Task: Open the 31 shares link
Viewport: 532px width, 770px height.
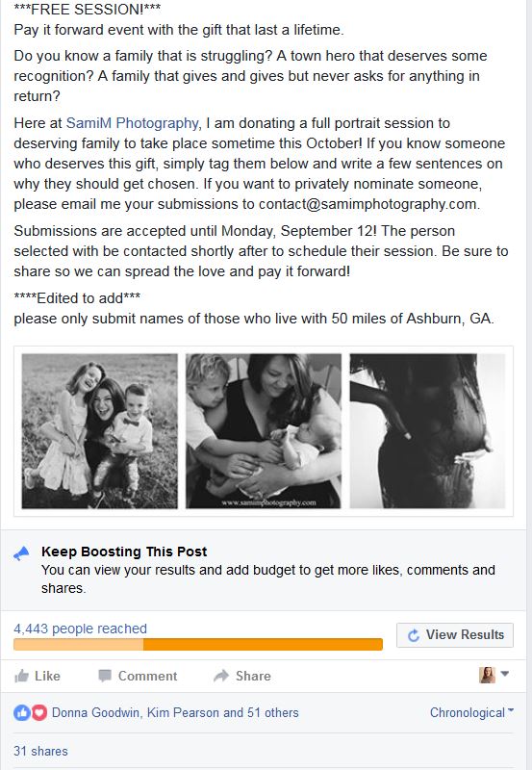Action: (40, 751)
